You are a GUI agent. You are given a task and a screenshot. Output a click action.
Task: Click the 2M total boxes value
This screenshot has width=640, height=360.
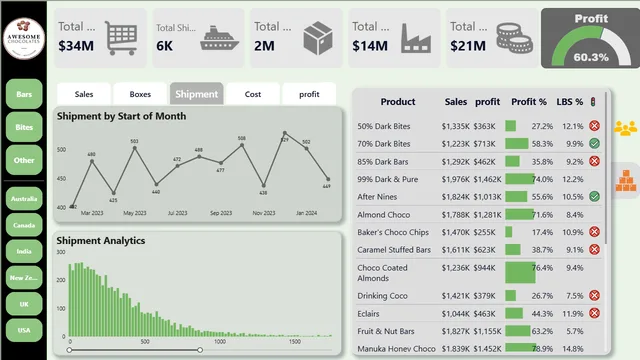264,46
